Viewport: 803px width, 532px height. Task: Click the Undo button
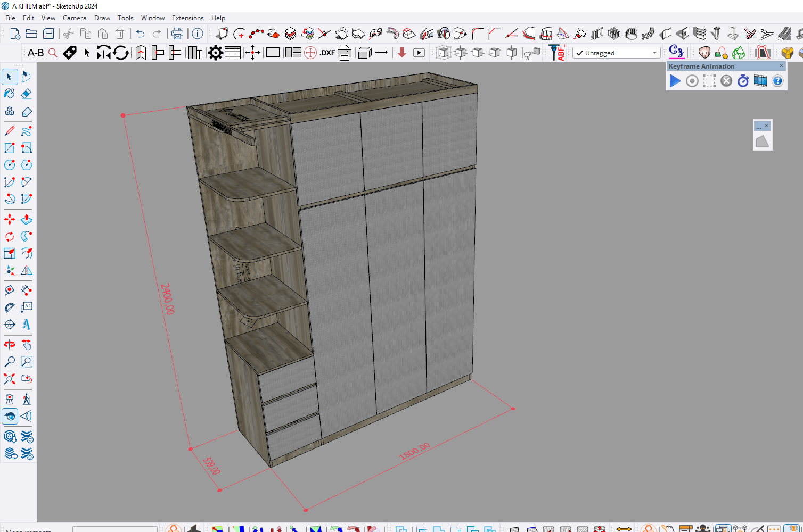[x=140, y=34]
